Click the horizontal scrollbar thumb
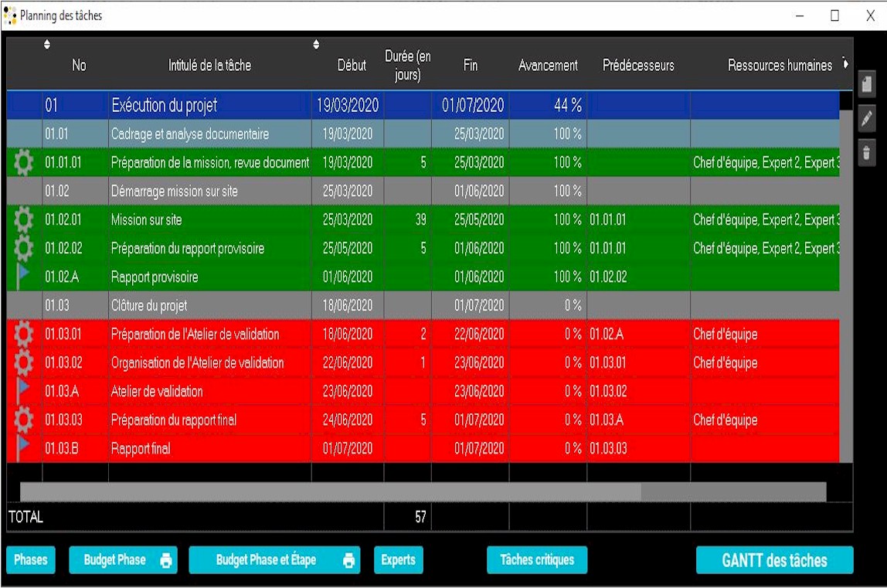Screen dimensions: 887x588 pyautogui.click(x=330, y=491)
